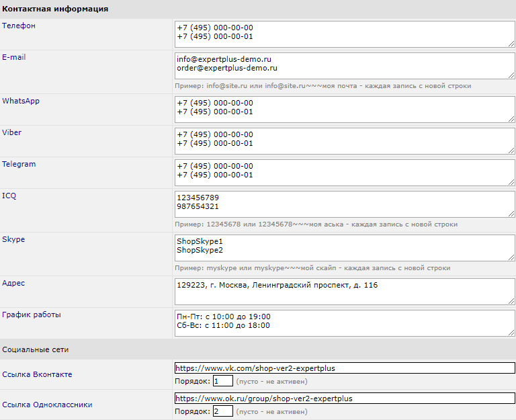
Task: Click the Вконтакте Порядок field with 1
Action: (x=223, y=381)
